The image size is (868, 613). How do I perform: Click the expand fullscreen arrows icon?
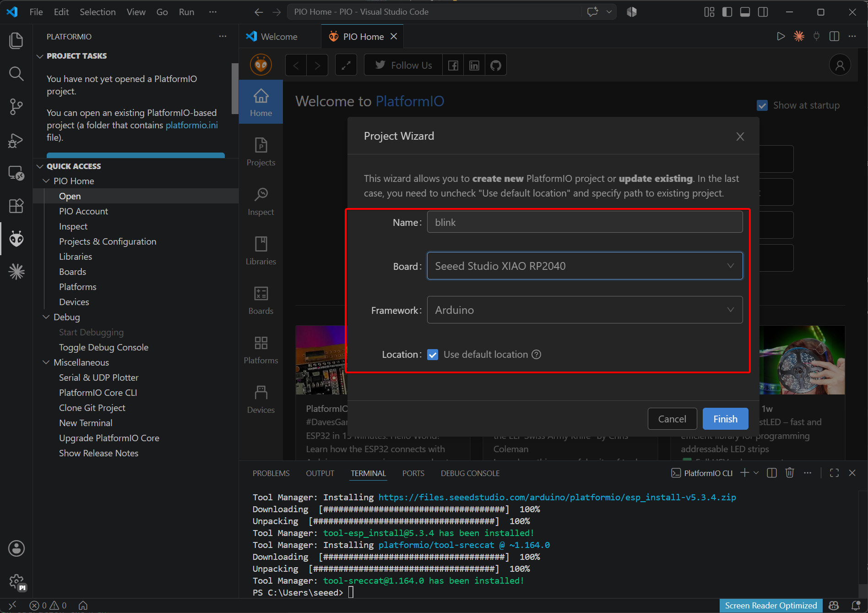pos(346,65)
